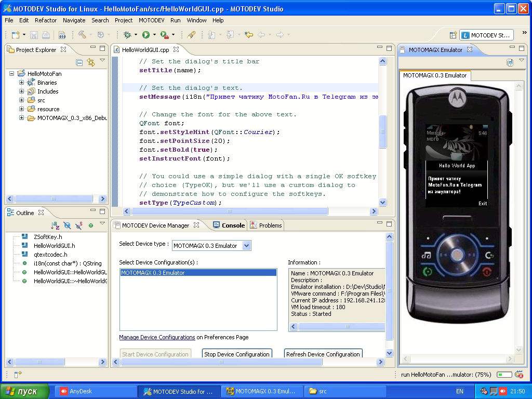Expand the MOTOMAGX_0.3_x86_Debug folder node
Screen dimensions: 532x399
[21, 118]
